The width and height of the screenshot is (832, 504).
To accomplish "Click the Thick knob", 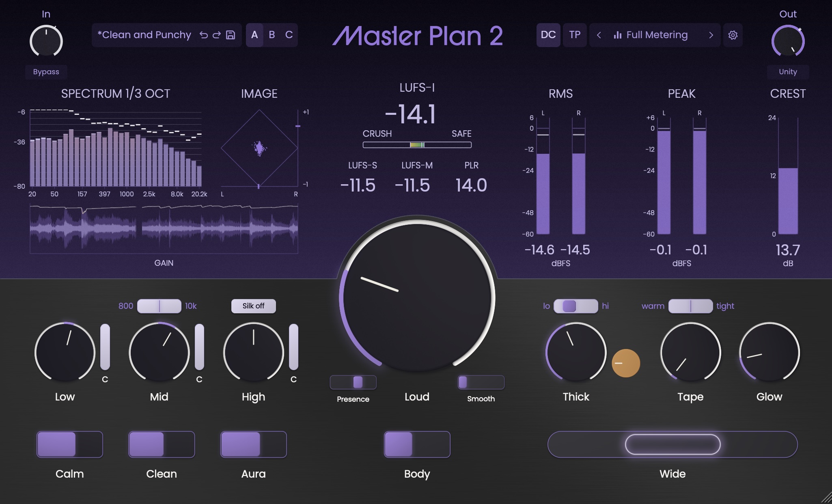I will pos(576,352).
